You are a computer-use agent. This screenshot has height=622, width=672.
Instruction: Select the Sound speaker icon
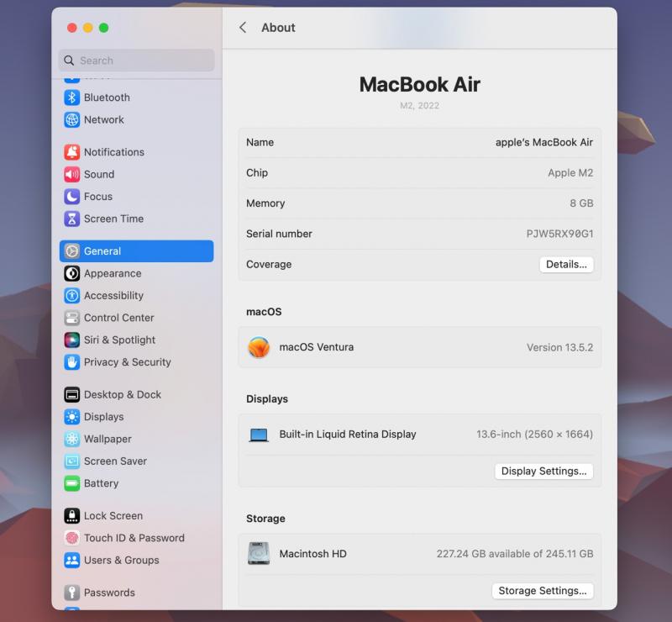pyautogui.click(x=71, y=174)
